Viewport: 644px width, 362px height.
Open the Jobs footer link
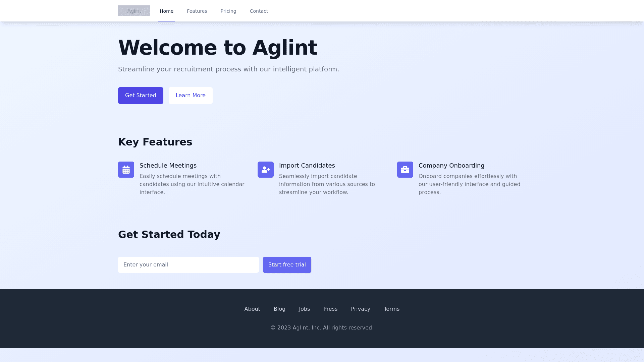[305, 309]
